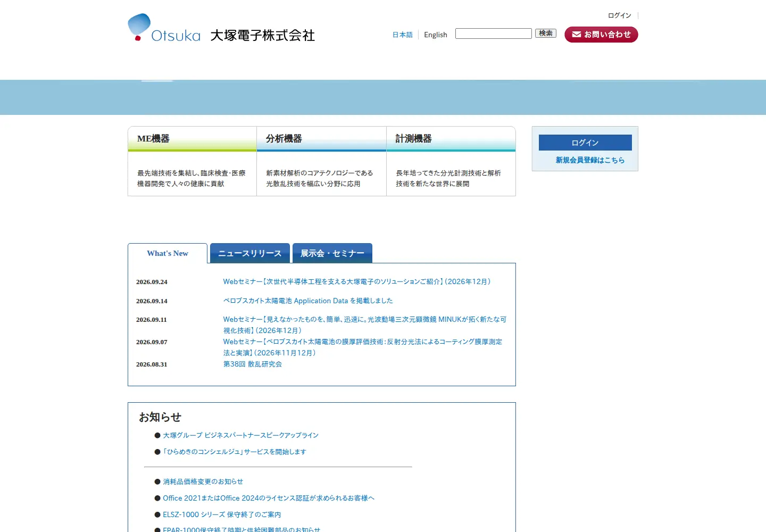Image resolution: width=766 pixels, height=532 pixels.
Task: Open 大塚グループ ビジネスパートナースピークアップライン link
Action: [x=240, y=435]
